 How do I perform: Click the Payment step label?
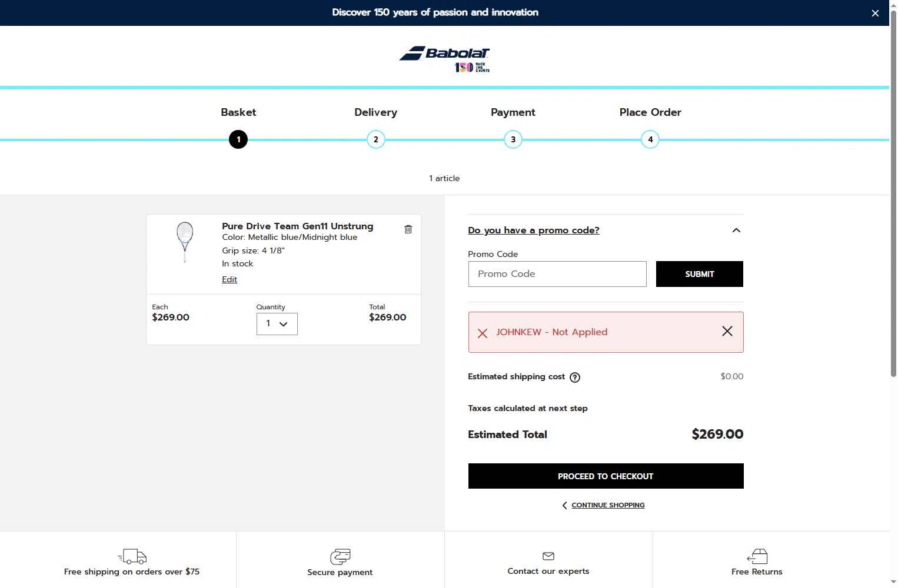pos(513,112)
